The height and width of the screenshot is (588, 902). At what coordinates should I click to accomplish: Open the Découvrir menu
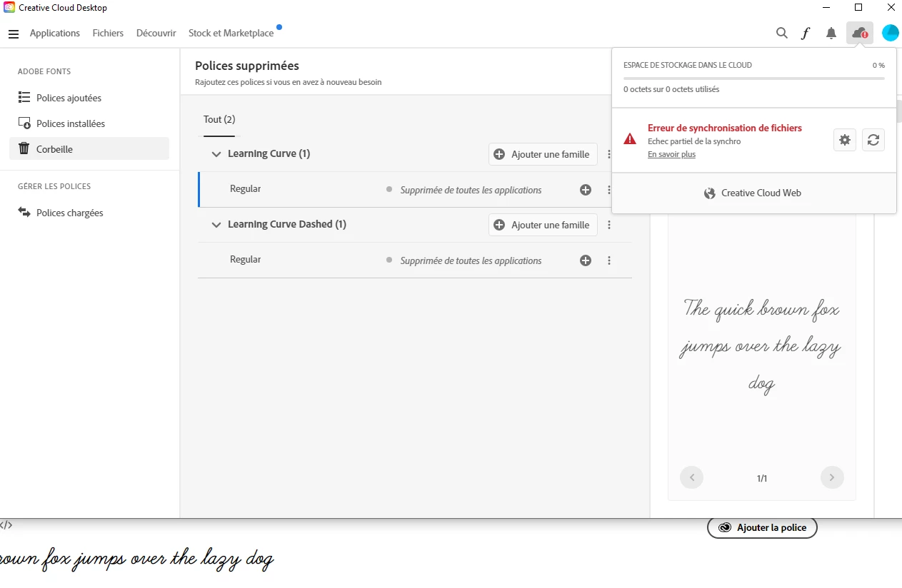(x=156, y=33)
